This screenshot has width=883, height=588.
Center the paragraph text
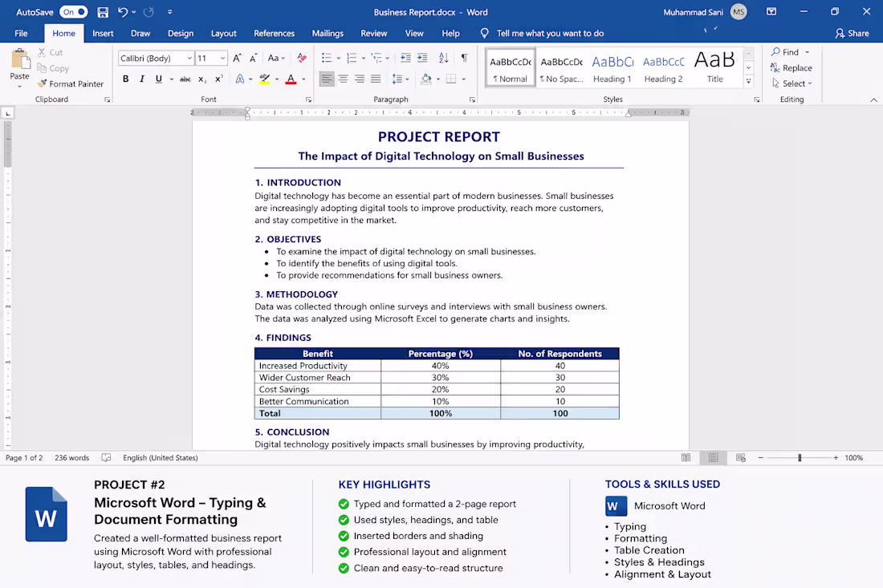point(343,79)
